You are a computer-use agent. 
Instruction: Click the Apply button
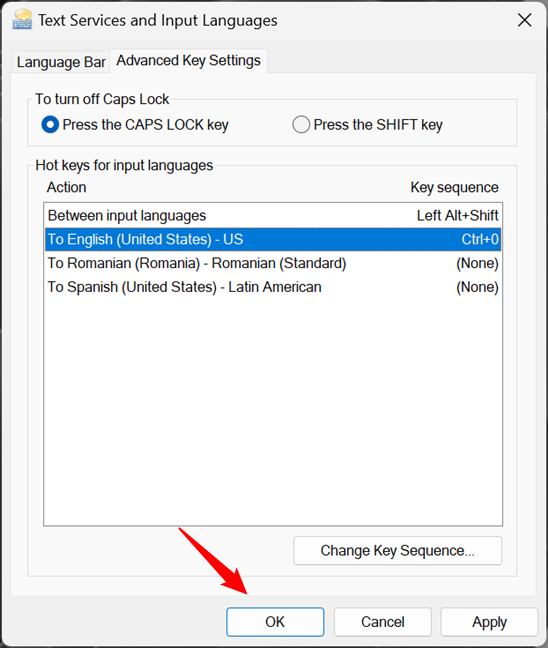489,622
